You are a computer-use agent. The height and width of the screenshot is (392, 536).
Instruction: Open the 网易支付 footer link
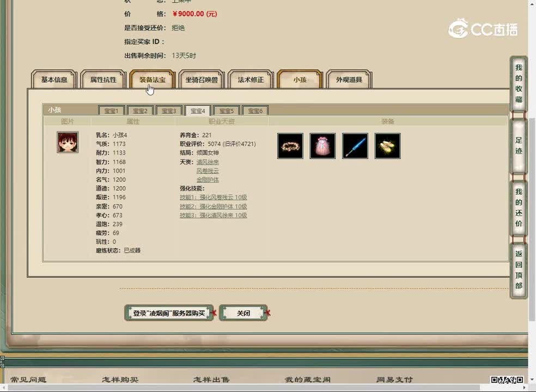point(394,379)
